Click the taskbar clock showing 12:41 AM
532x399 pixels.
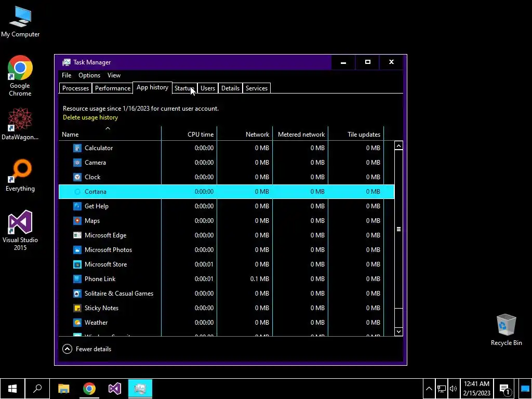point(477,389)
